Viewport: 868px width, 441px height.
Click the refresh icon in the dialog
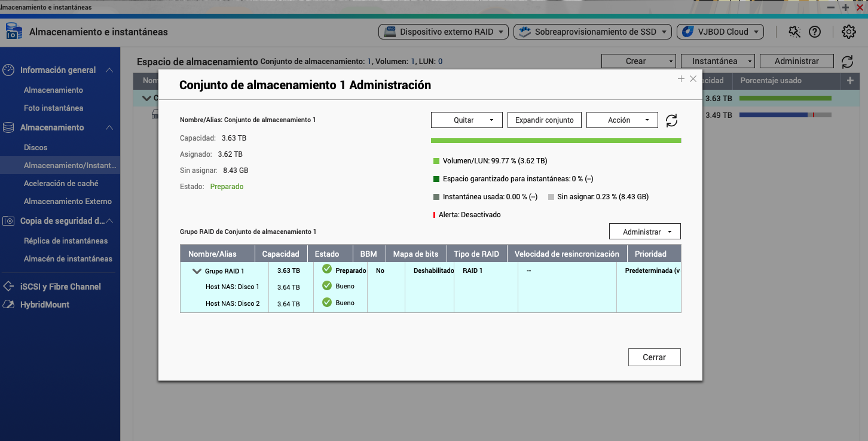click(671, 120)
